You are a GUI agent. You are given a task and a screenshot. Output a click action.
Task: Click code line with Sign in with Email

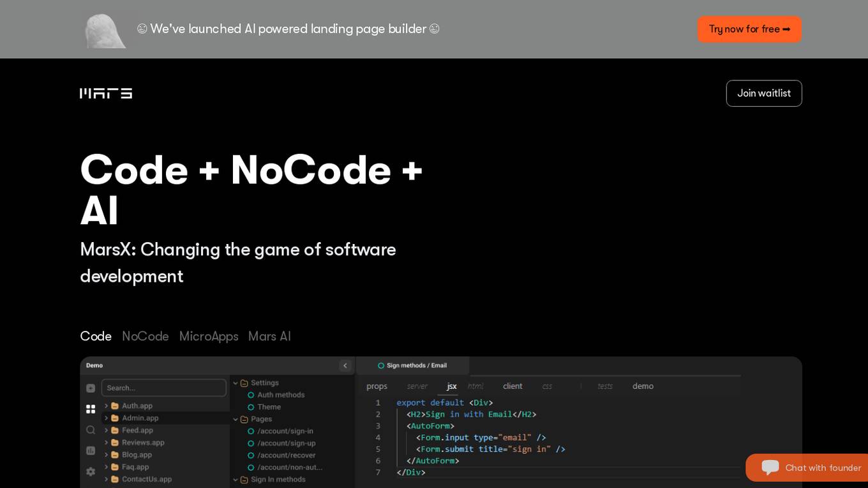(x=472, y=415)
